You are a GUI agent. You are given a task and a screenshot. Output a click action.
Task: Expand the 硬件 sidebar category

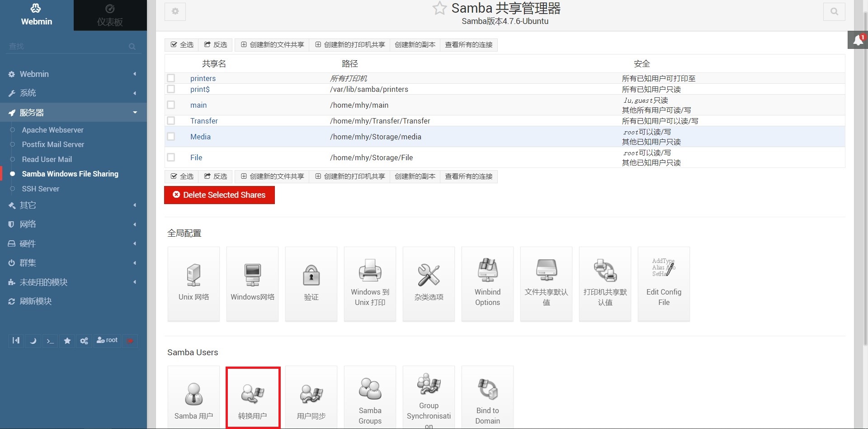73,243
